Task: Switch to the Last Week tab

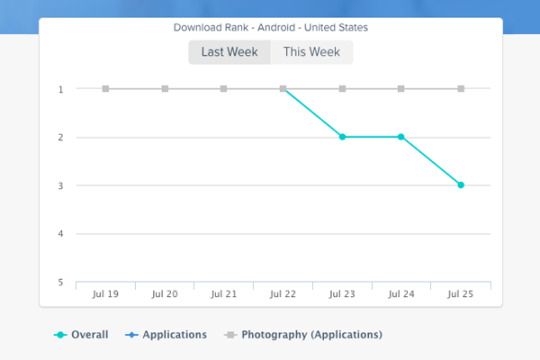Action: (x=229, y=52)
